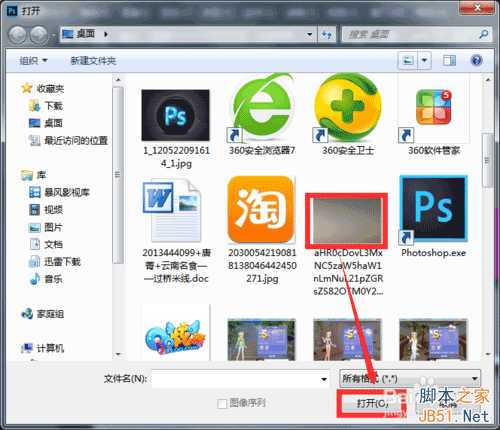Enable the 图像序列 checkbox
The image size is (500, 430).
click(222, 404)
